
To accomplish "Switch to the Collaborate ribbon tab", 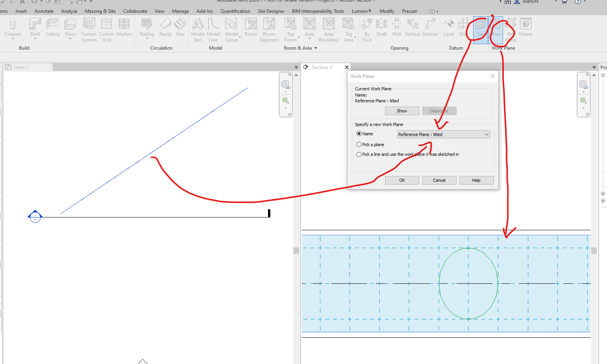I will click(135, 11).
